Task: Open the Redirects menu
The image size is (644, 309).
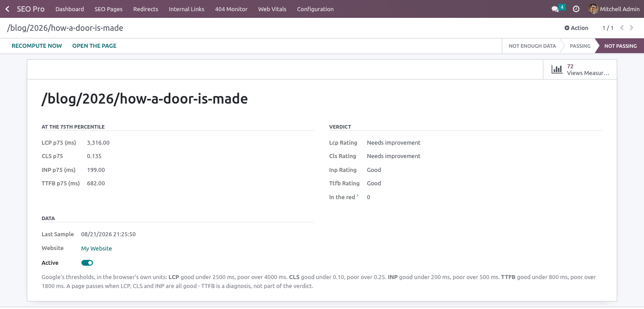Action: click(x=146, y=9)
